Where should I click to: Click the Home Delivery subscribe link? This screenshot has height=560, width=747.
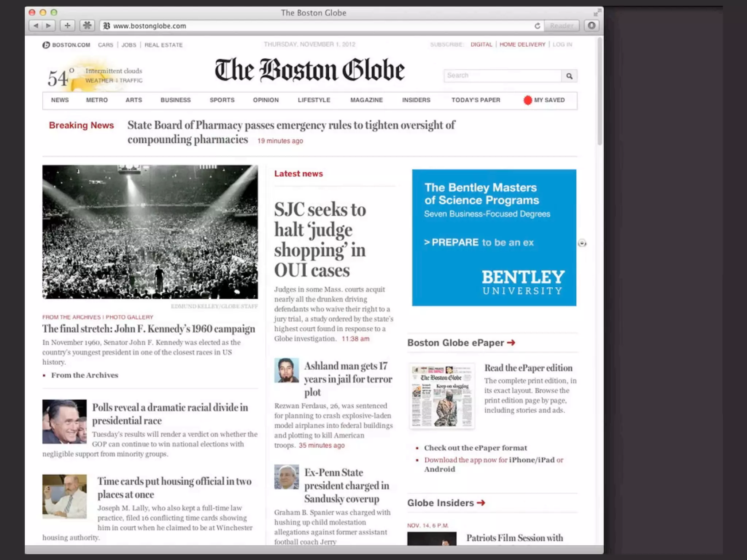[522, 44]
